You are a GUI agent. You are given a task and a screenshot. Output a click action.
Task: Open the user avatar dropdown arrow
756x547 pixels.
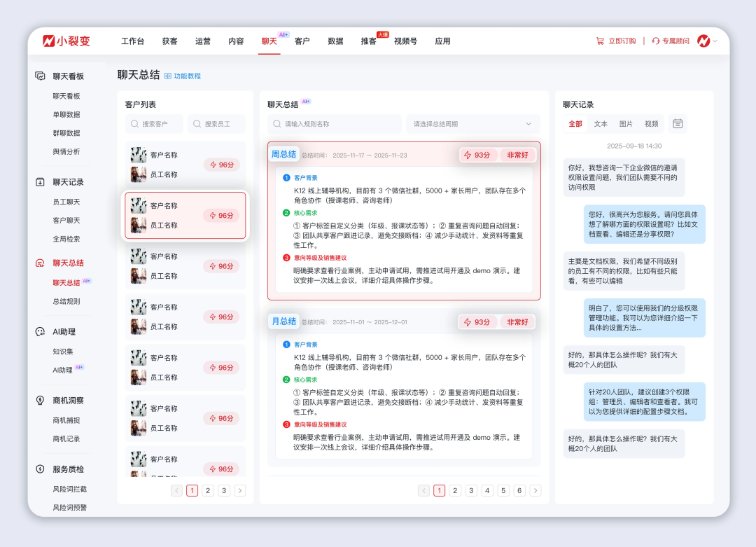[715, 41]
